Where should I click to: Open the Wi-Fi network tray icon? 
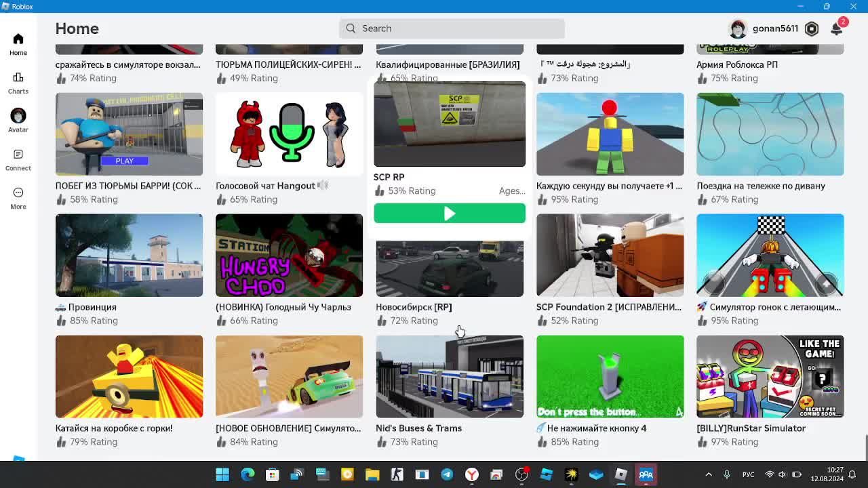769,474
